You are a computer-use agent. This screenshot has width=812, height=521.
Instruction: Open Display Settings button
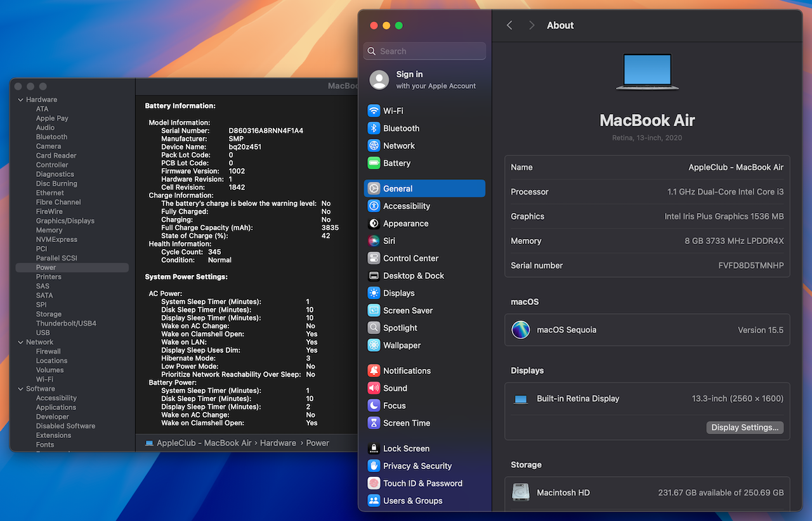[x=745, y=427]
